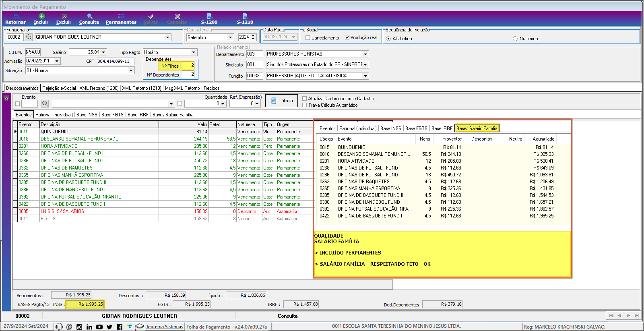Screen dimensions: 644x331
Task: Click the Evento search magnifier button
Action: tap(45, 103)
